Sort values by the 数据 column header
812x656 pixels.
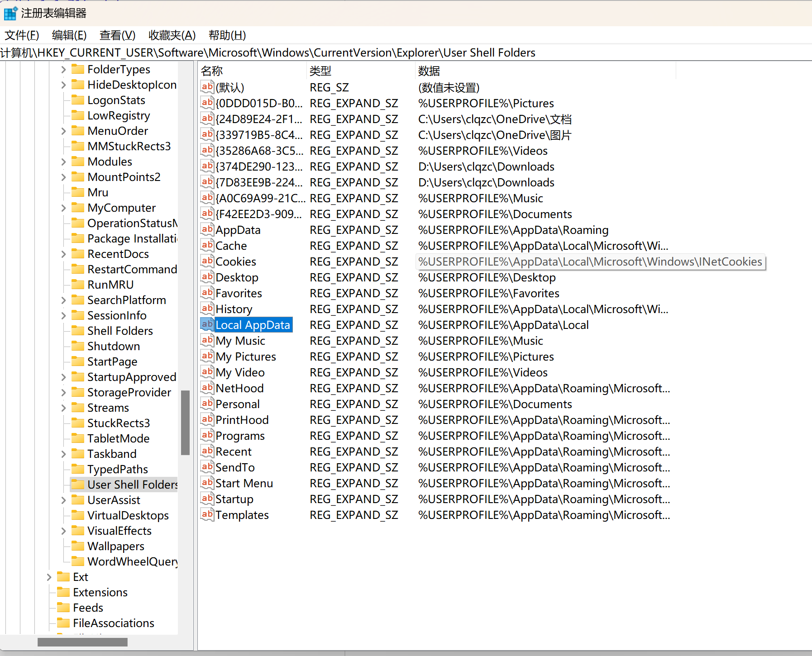tap(545, 71)
